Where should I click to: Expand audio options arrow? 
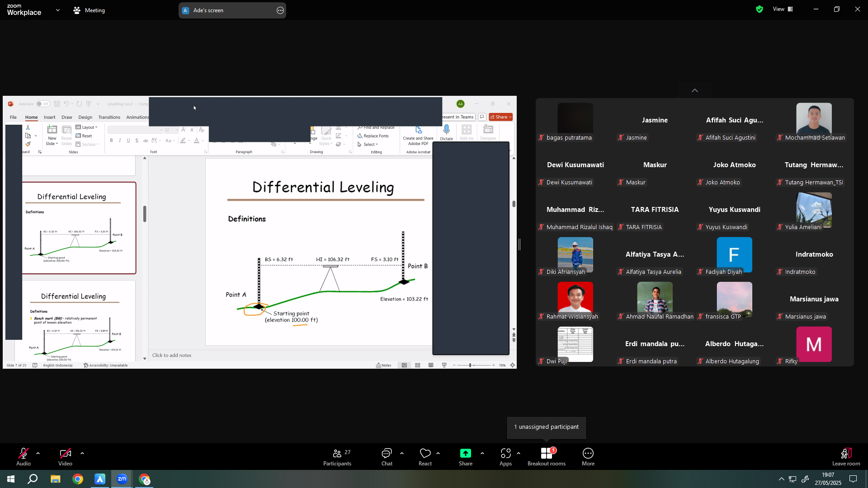(x=38, y=453)
